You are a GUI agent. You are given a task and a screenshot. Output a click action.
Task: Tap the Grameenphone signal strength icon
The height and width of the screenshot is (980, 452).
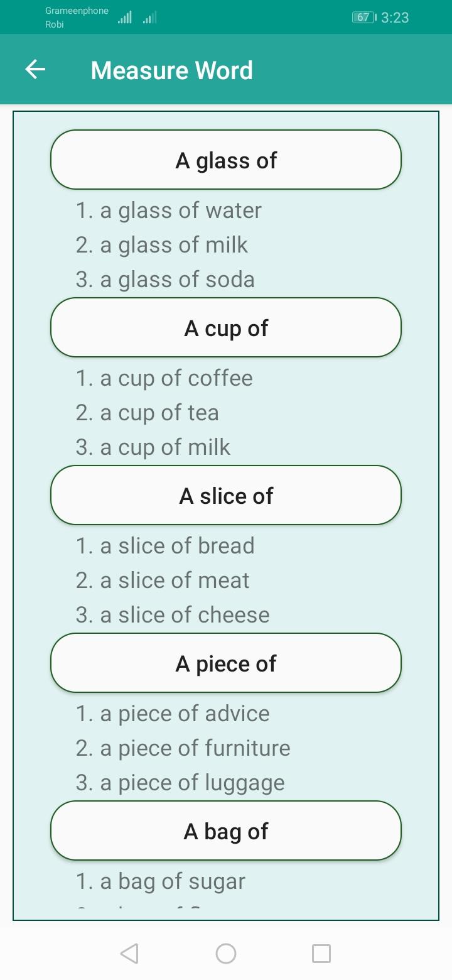click(125, 18)
